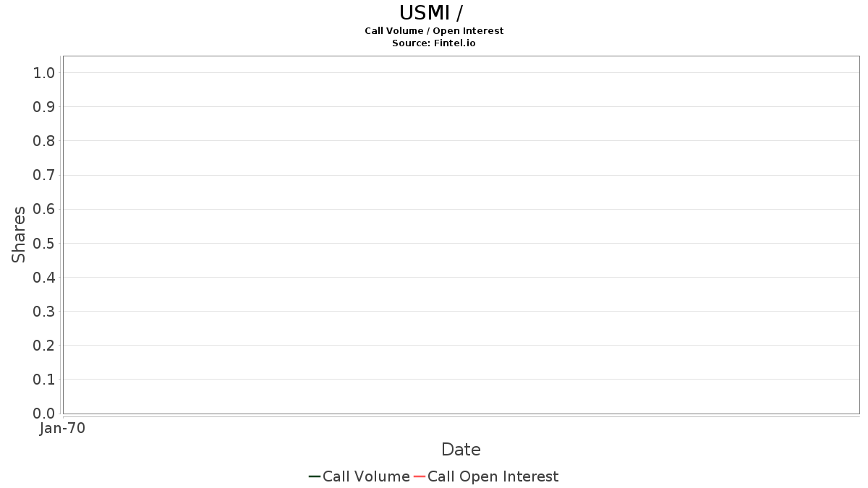Screen dimensions: 868x488
Task: Toggle the Call Open Interest legend label
Action: (493, 476)
